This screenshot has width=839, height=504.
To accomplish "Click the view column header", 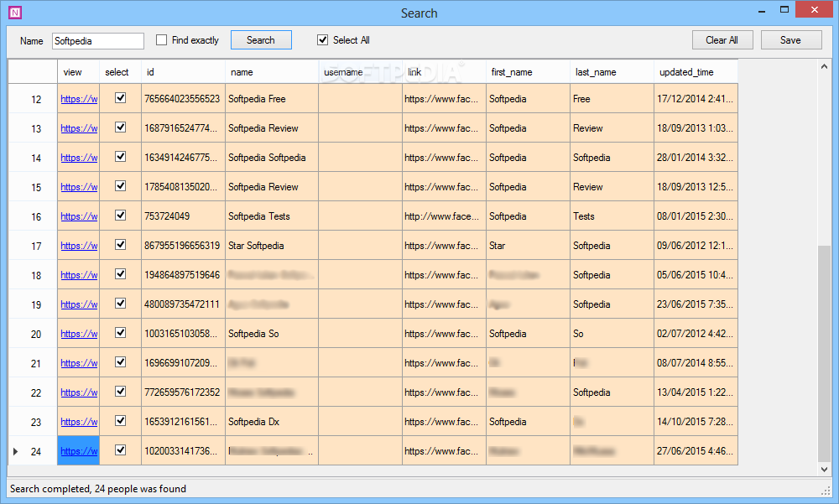I will 79,72.
